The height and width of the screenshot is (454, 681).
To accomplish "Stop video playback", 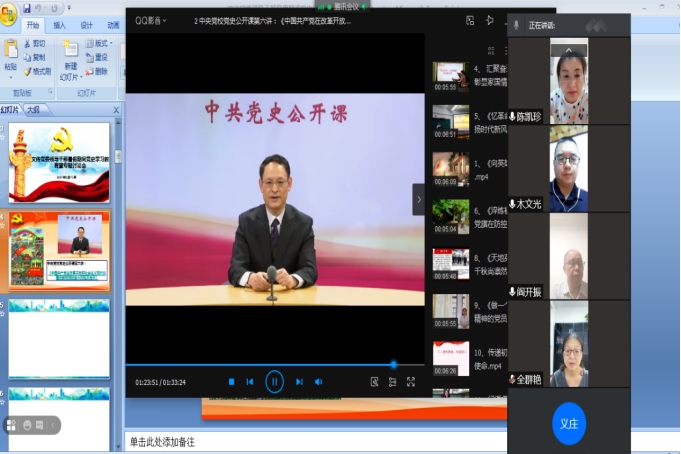I will click(232, 381).
